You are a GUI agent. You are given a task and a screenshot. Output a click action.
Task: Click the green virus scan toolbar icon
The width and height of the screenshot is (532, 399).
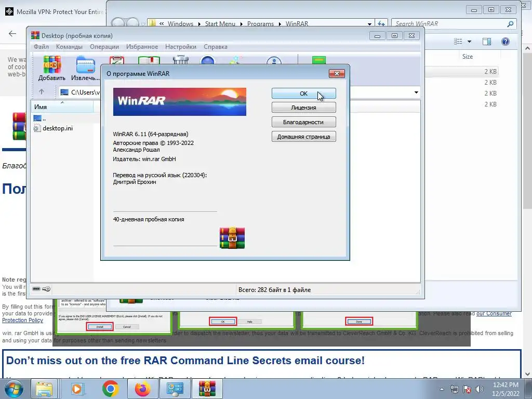318,60
